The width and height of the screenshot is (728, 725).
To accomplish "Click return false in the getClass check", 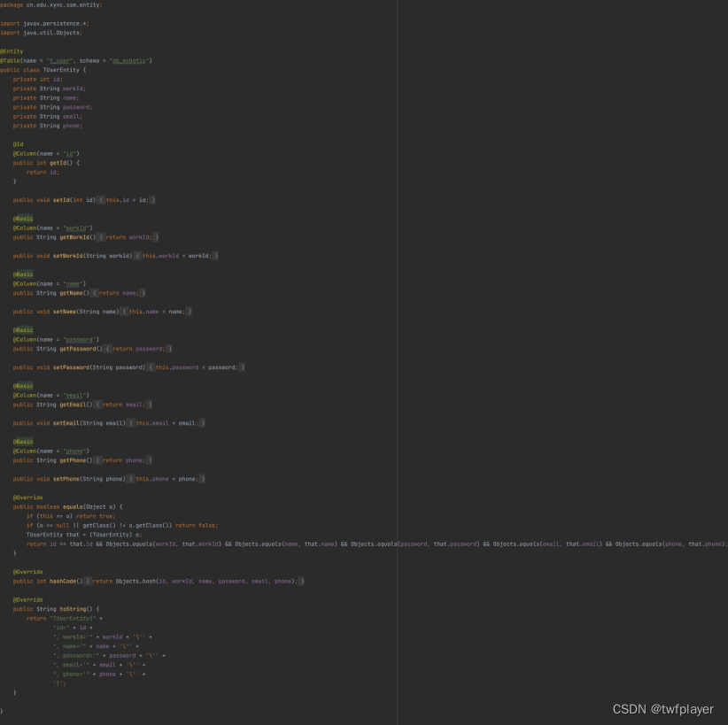I will [x=197, y=526].
